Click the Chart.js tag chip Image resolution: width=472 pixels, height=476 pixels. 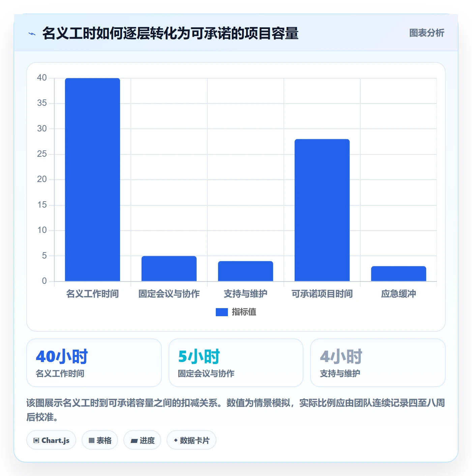51,440
